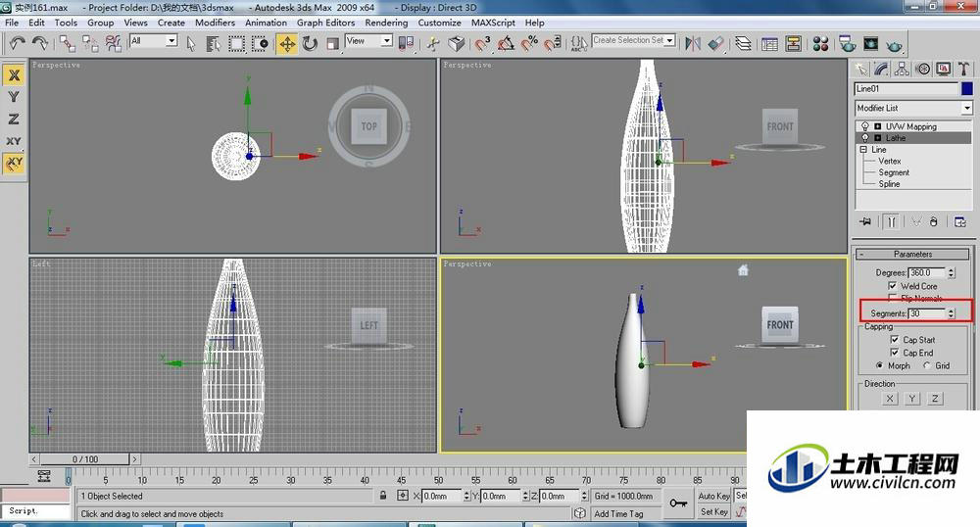This screenshot has width=980, height=527.
Task: Toggle the 3D Snaps magnet icon
Action: (482, 44)
